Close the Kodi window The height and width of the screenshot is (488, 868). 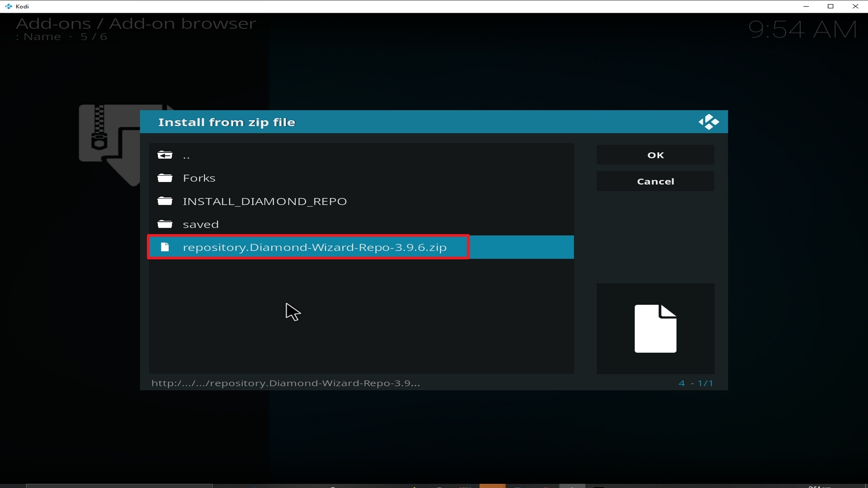(x=855, y=6)
